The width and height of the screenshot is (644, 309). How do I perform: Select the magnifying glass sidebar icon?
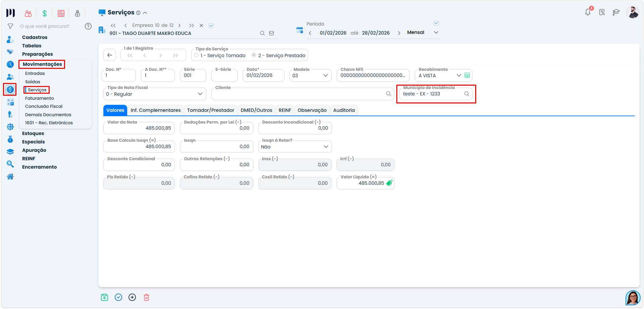click(x=10, y=164)
